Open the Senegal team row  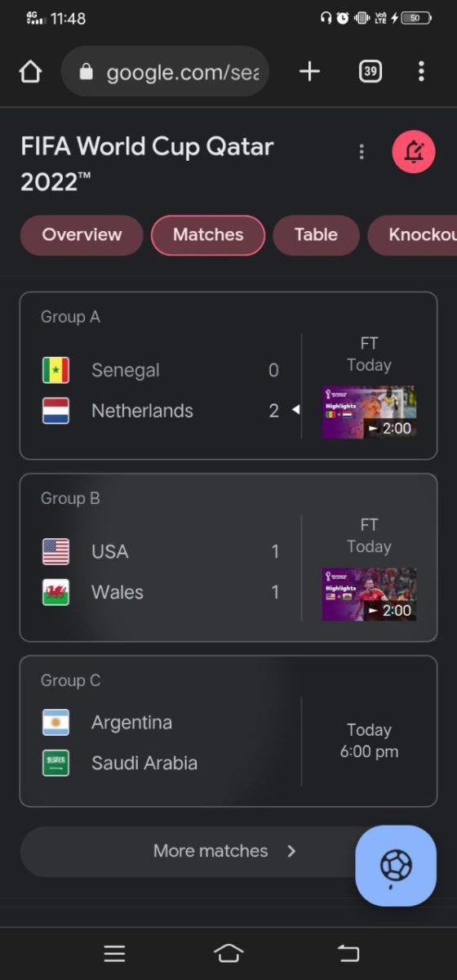(161, 371)
